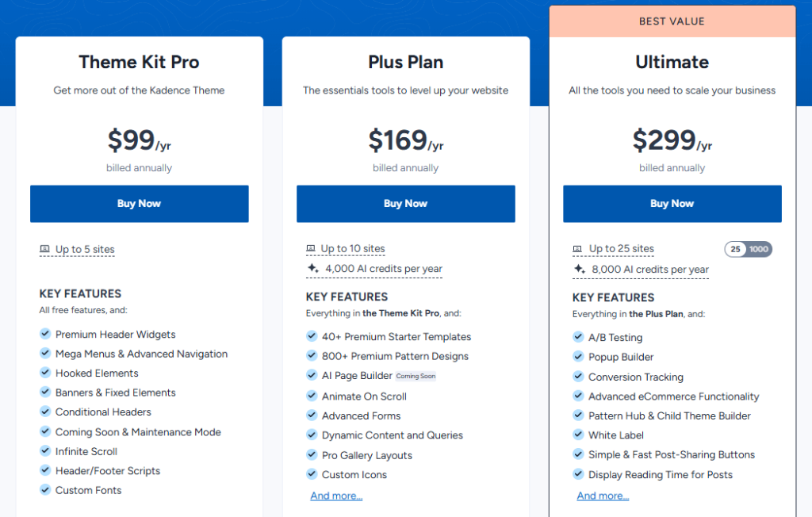
Task: Click the sparkle icon beside 4,000 AI credits
Action: click(x=312, y=269)
